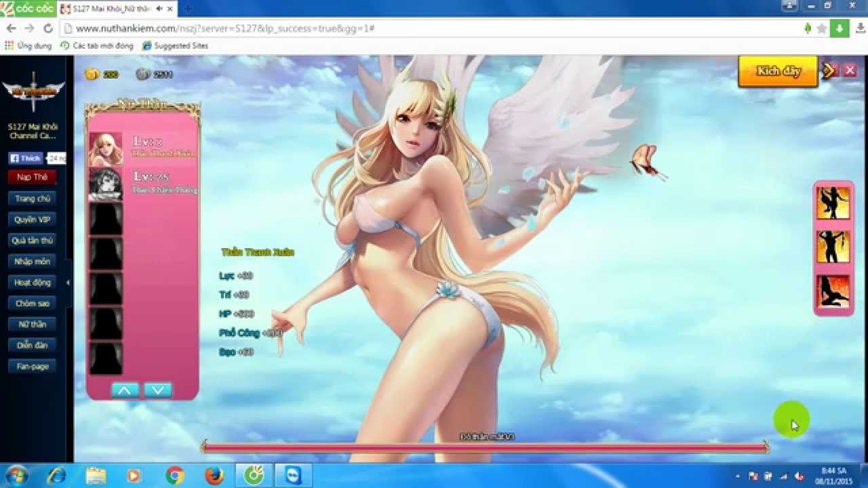The image size is (868, 488).
Task: Click the pink progress bar at bottom
Action: tap(486, 447)
